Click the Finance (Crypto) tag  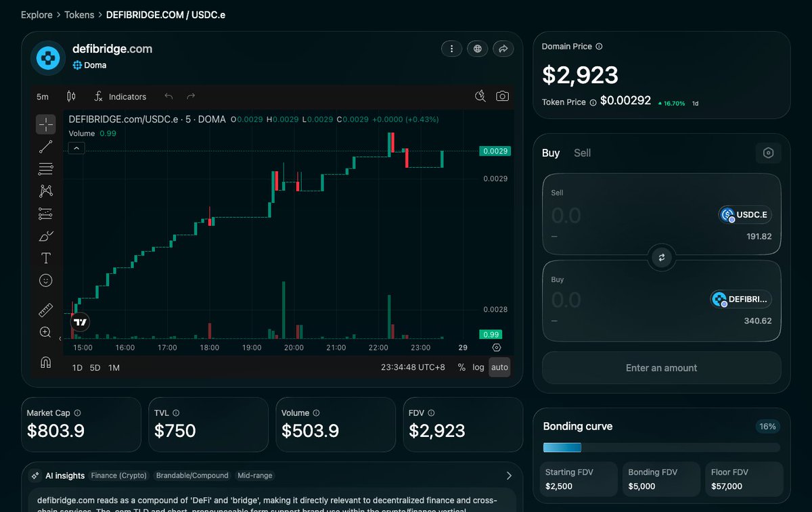click(119, 475)
